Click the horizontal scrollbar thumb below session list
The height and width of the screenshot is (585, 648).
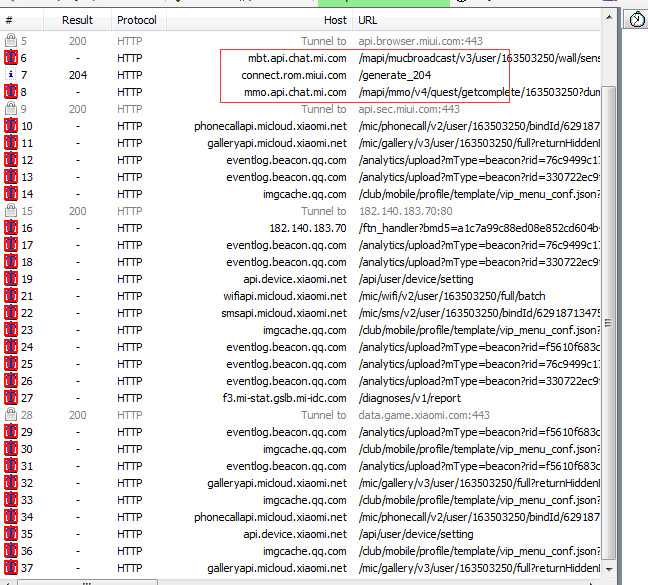pos(87,583)
